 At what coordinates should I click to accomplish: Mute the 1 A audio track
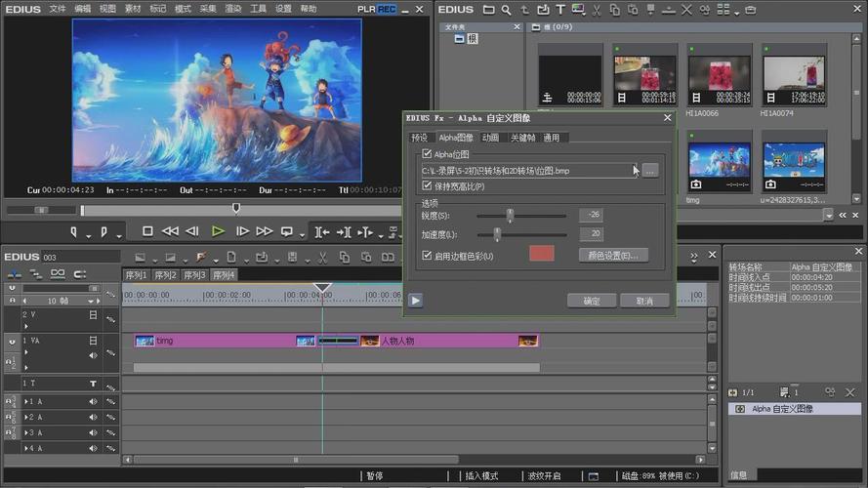(x=93, y=402)
